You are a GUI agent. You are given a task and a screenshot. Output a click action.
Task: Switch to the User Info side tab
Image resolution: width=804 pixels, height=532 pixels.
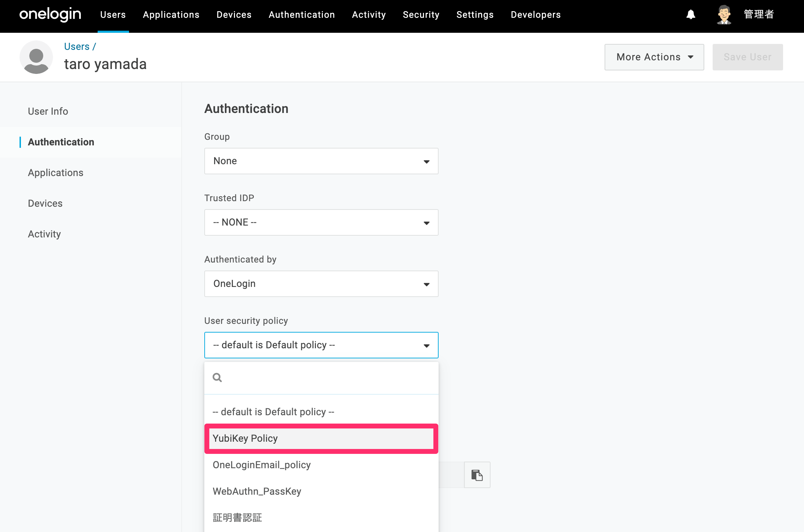[x=48, y=111]
